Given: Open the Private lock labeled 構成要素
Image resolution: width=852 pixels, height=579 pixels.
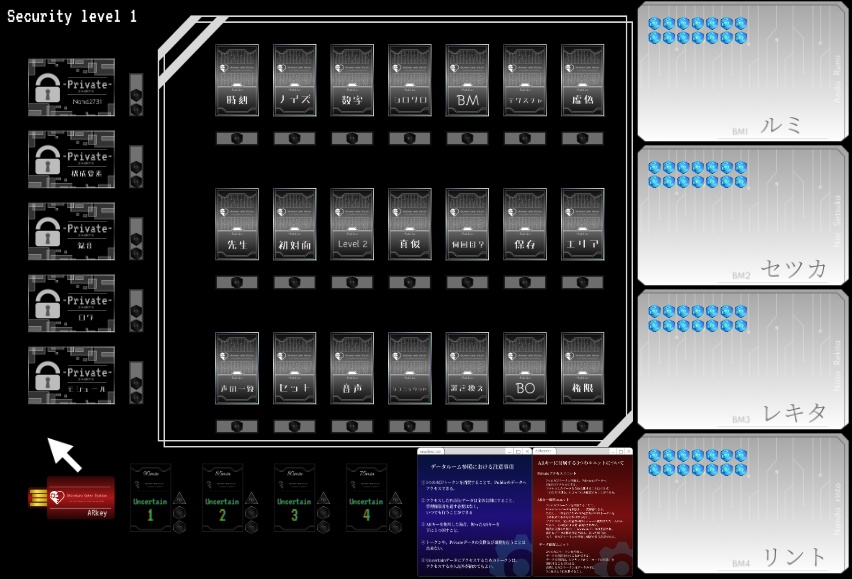Looking at the screenshot, I should 71,160.
